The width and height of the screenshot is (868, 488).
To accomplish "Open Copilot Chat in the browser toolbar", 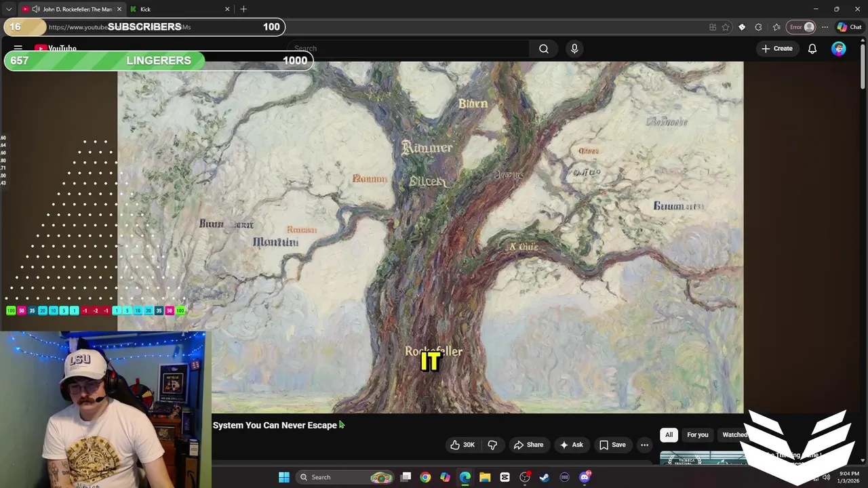I will 850,27.
